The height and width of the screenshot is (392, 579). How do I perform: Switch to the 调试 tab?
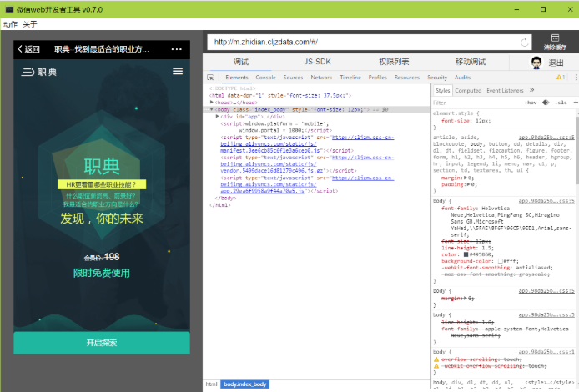241,62
